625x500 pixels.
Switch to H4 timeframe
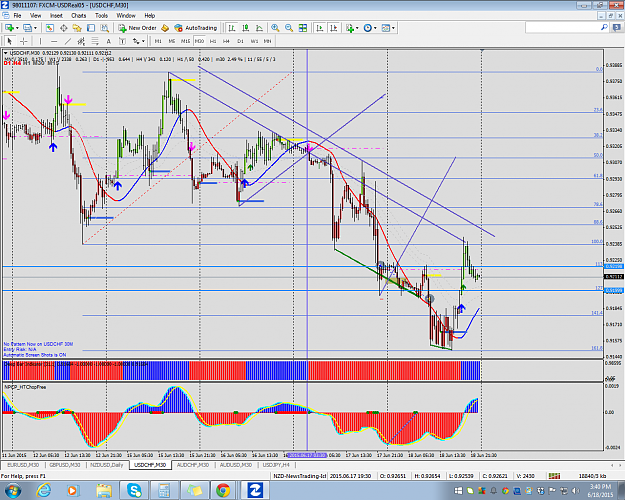pos(226,41)
